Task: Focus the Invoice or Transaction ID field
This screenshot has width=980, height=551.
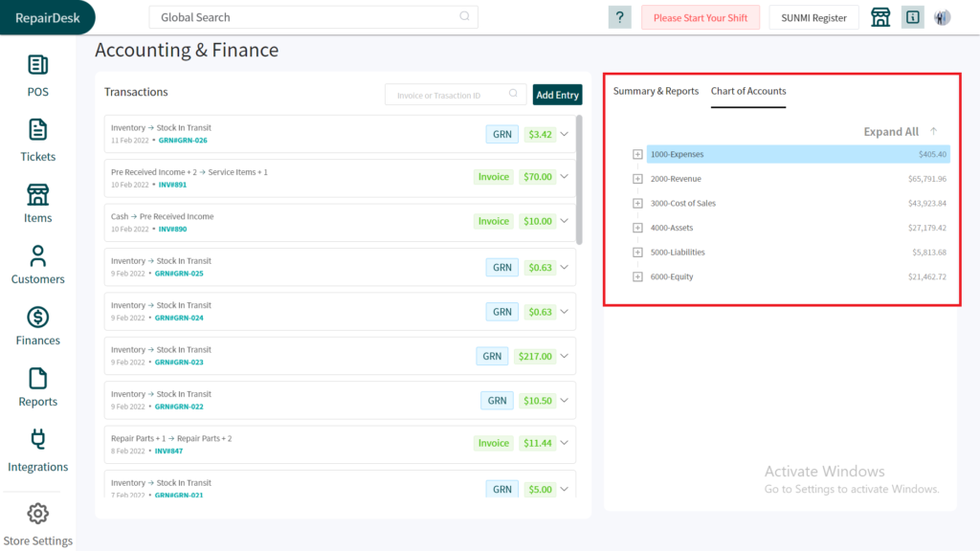Action: (456, 95)
